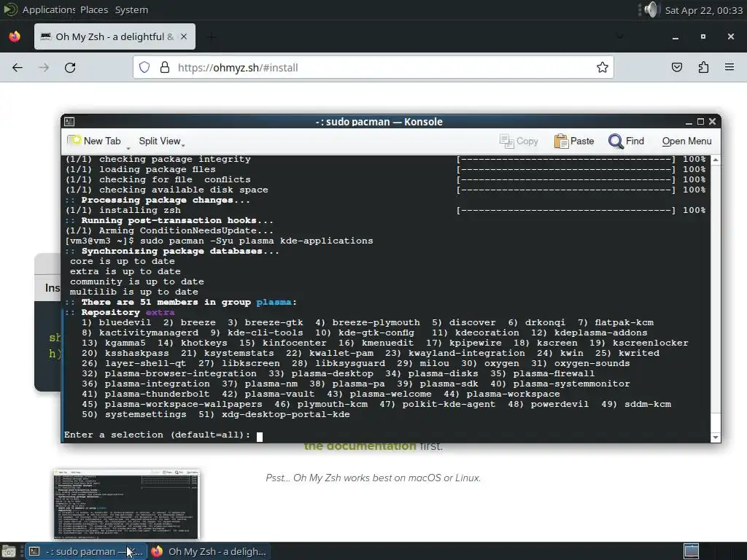Open the Firefox hamburger application menu

pyautogui.click(x=729, y=68)
